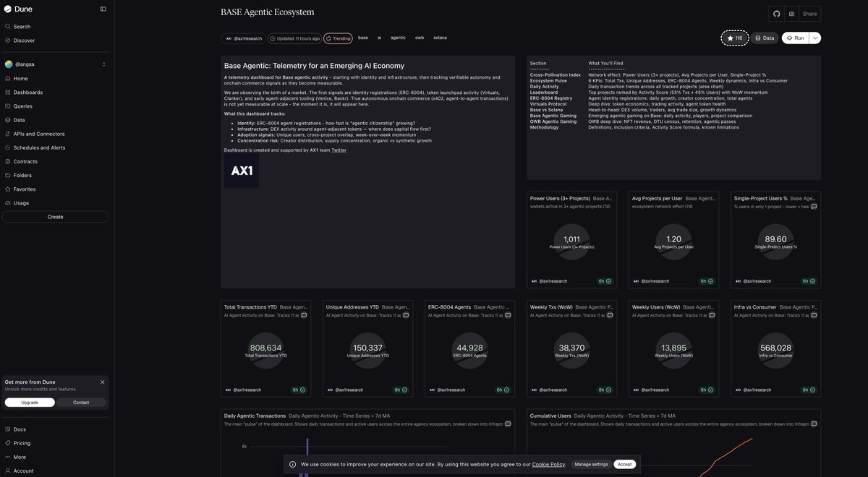This screenshot has height=477, width=868.
Task: Open comment icon on Daily Agentic Transactions chart
Action: 508,424
